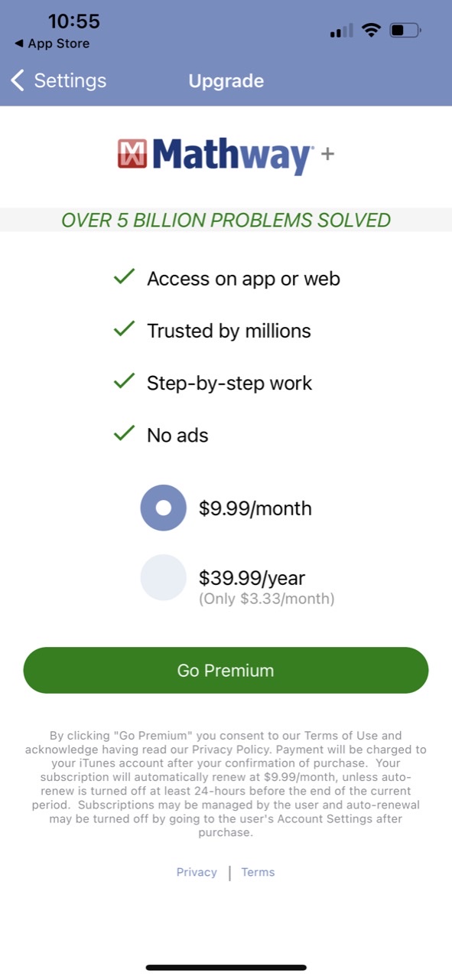Click the checkmark beside Step-by-step work
This screenshot has height=980, width=452.
pyautogui.click(x=123, y=382)
